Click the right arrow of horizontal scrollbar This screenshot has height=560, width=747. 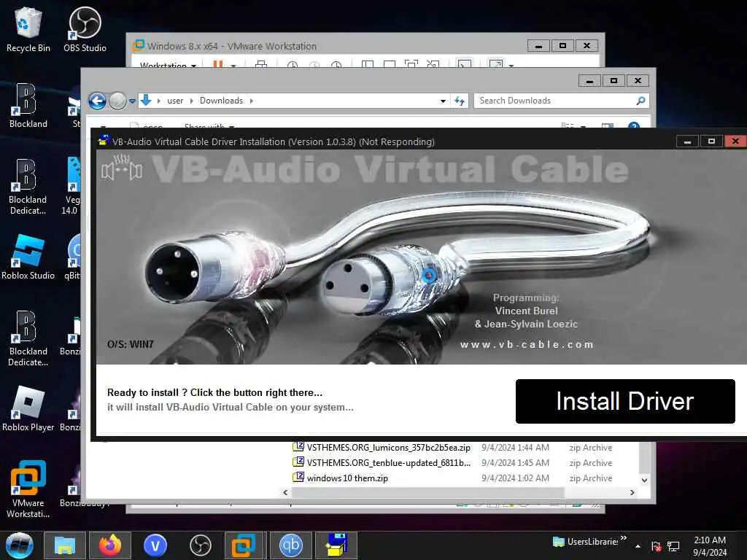click(x=632, y=492)
